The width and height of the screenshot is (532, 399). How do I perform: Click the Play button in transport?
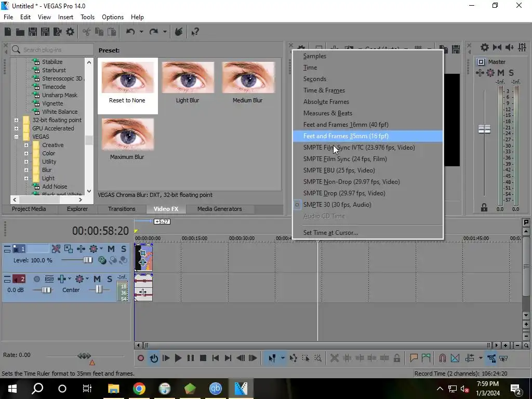click(178, 358)
